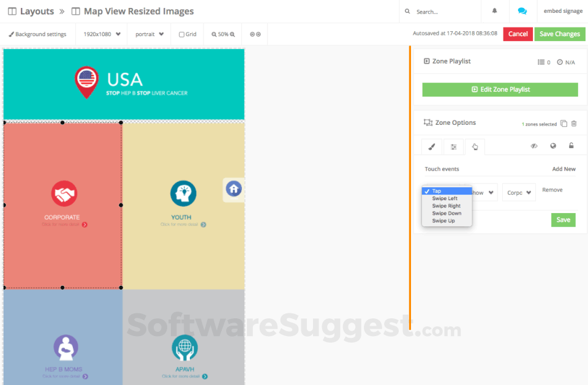This screenshot has width=588, height=385.
Task: Open the notifications bell icon
Action: tap(494, 11)
